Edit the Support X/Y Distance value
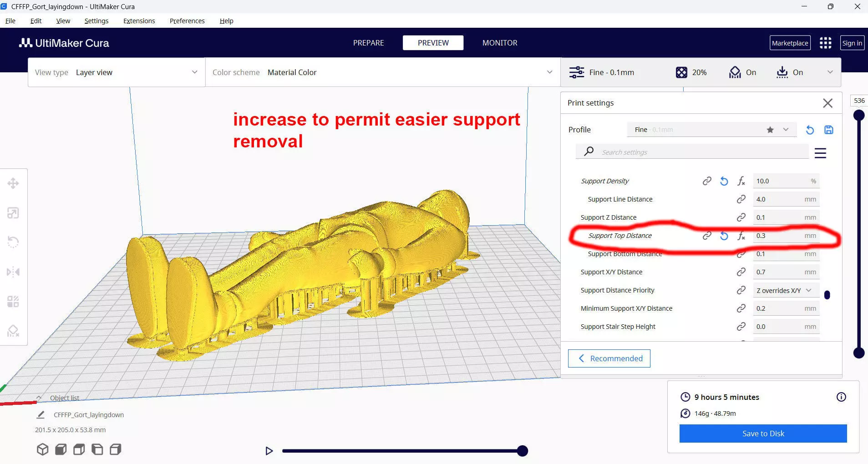This screenshot has height=464, width=868. [x=786, y=272]
